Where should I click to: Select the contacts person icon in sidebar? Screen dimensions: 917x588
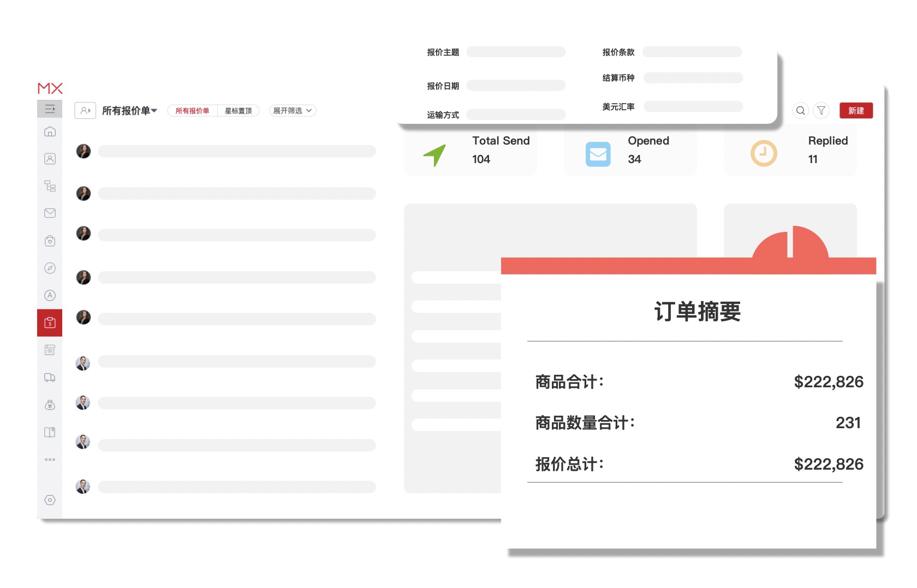pyautogui.click(x=50, y=158)
